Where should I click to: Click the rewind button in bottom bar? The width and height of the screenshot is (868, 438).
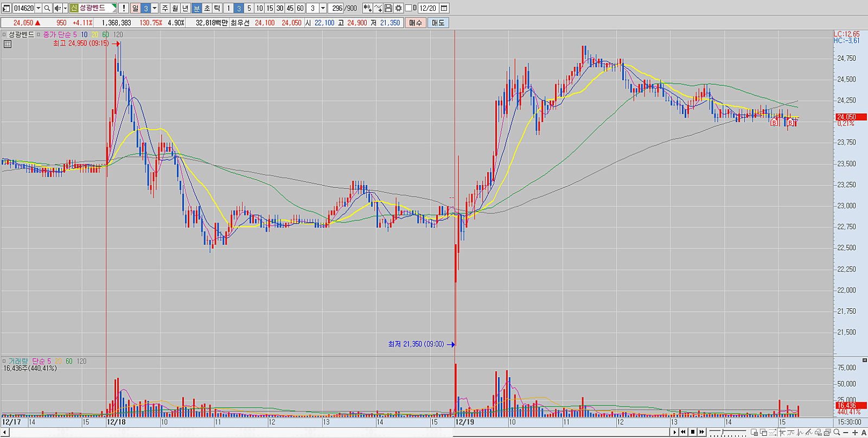coord(684,432)
